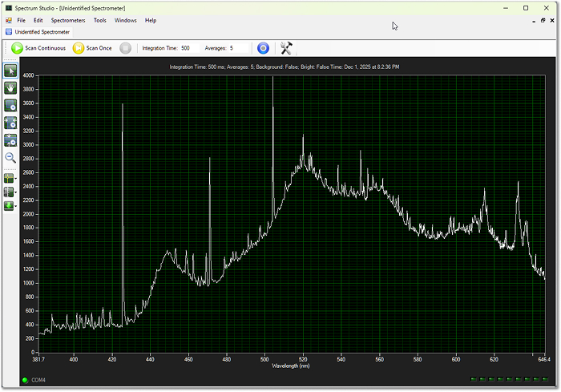
Task: Click the Averages input field
Action: coord(238,48)
